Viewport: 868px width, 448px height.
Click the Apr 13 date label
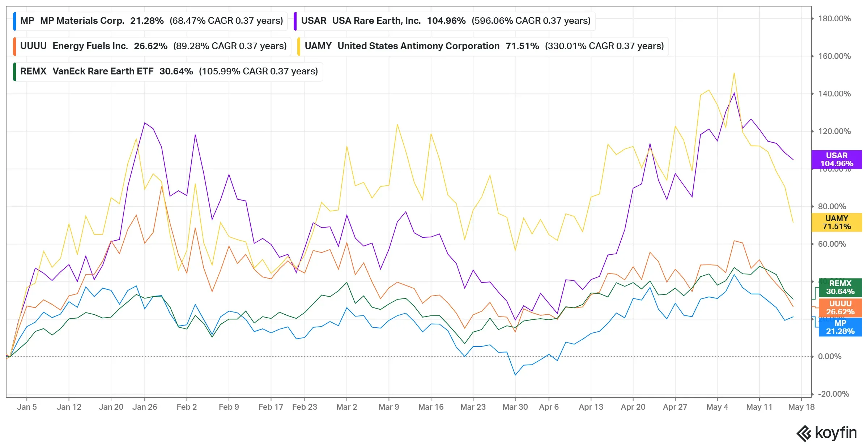pyautogui.click(x=591, y=407)
